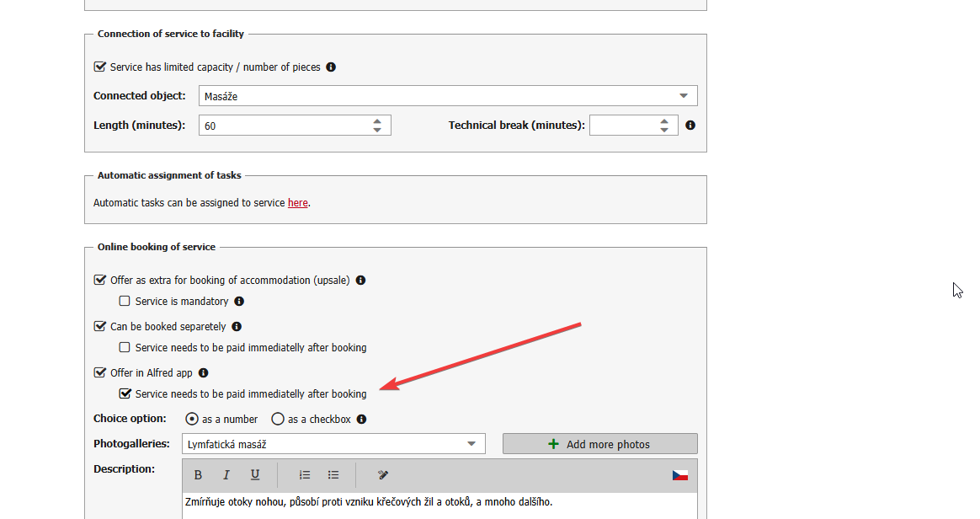Open info icon beside Technical break field

tap(690, 126)
